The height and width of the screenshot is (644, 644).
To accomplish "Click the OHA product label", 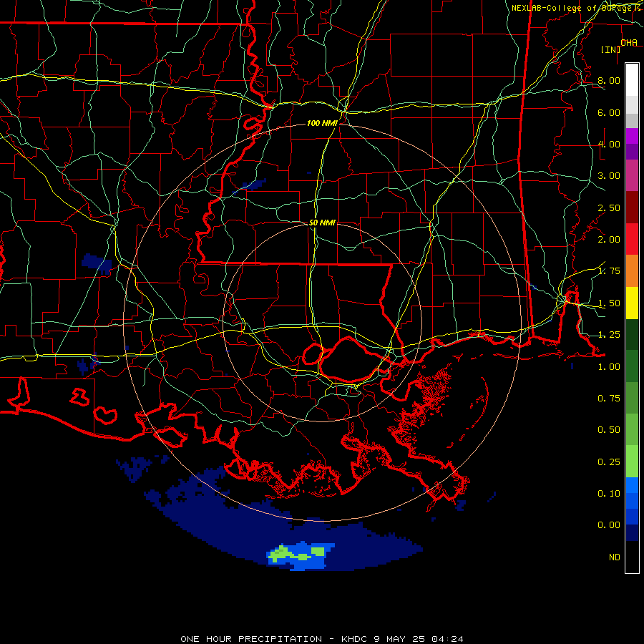I will [x=629, y=43].
